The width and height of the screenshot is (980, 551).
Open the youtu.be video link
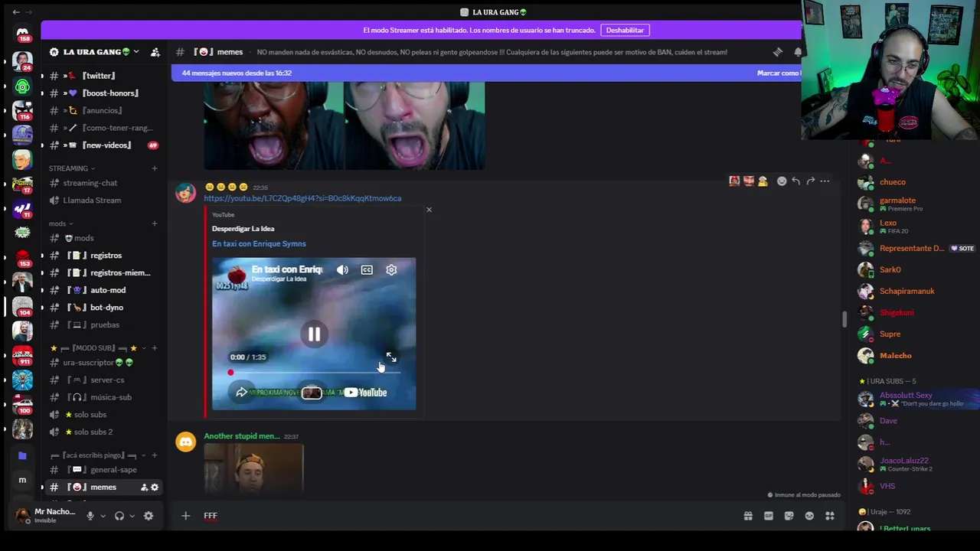pyautogui.click(x=302, y=198)
